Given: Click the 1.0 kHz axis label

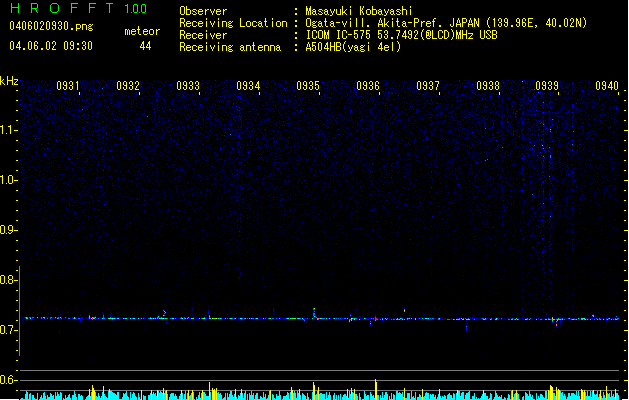Looking at the screenshot, I should tap(9, 180).
